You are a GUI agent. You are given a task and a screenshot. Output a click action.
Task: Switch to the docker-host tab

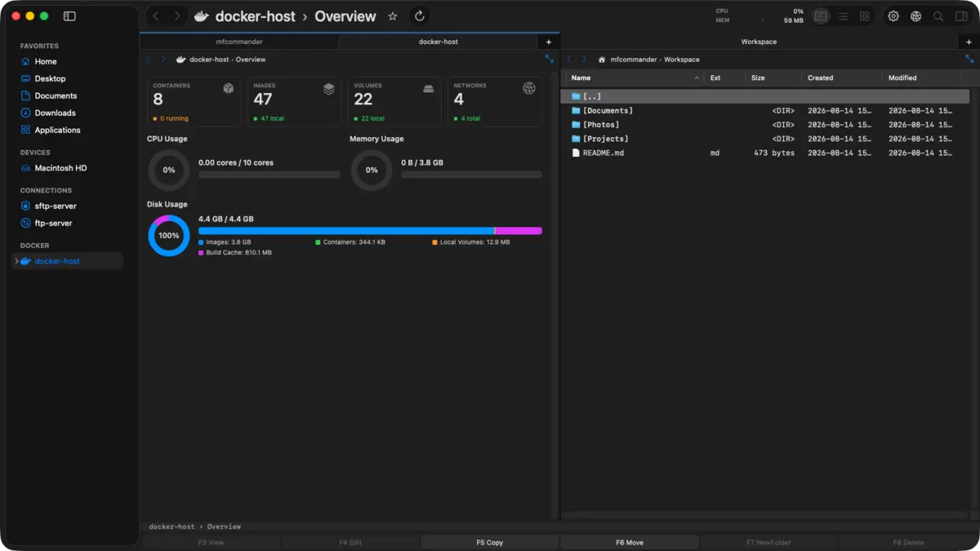point(438,42)
